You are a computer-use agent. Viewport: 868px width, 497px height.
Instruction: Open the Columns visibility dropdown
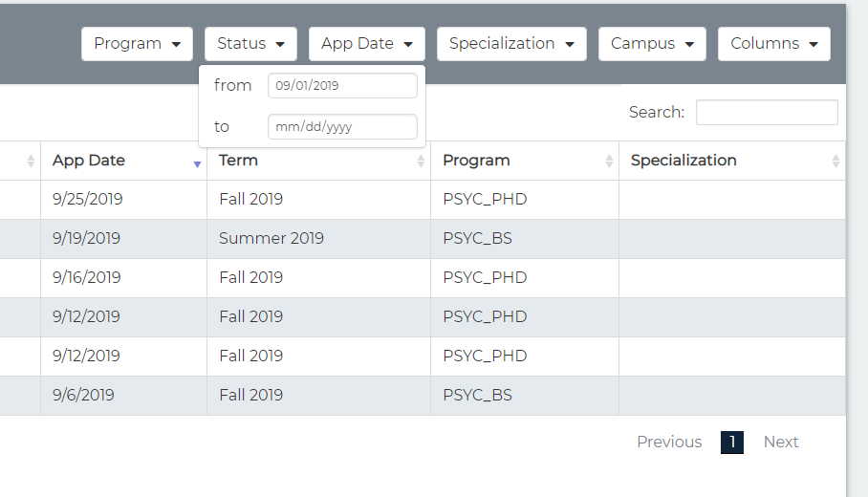(x=773, y=44)
